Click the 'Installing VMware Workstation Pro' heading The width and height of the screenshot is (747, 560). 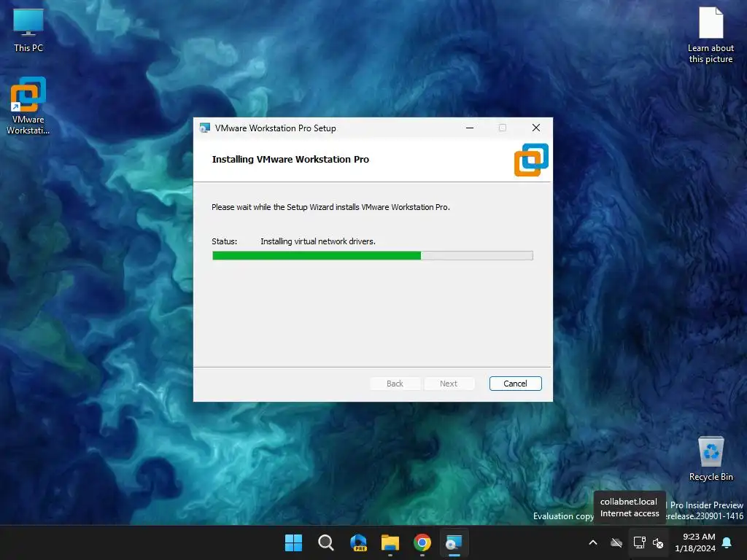290,160
